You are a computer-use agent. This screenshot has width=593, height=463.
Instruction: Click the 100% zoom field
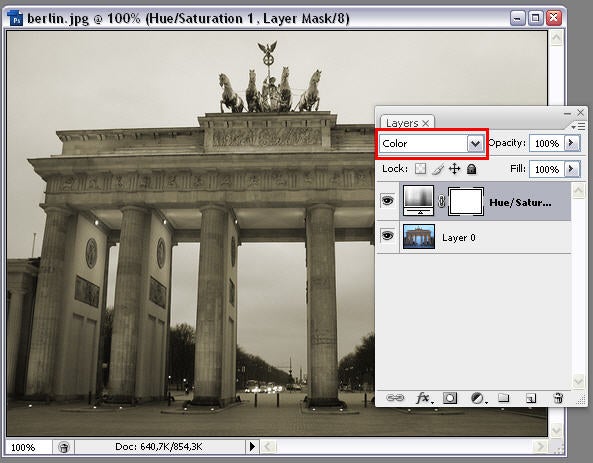pyautogui.click(x=28, y=447)
